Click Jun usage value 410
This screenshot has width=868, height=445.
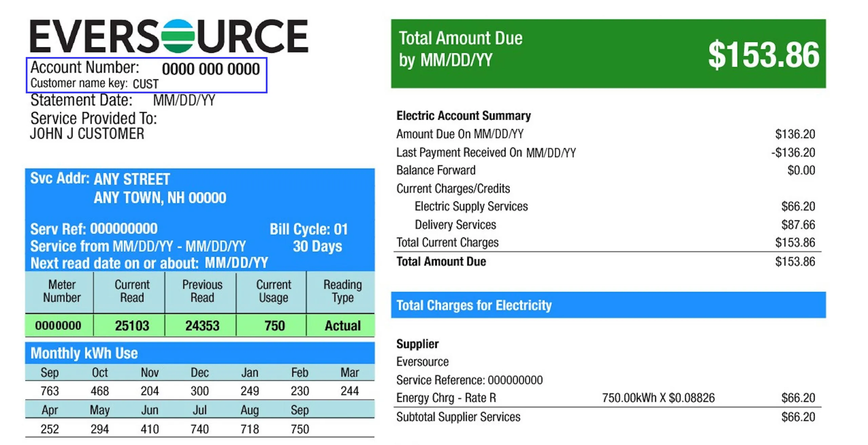(x=150, y=429)
